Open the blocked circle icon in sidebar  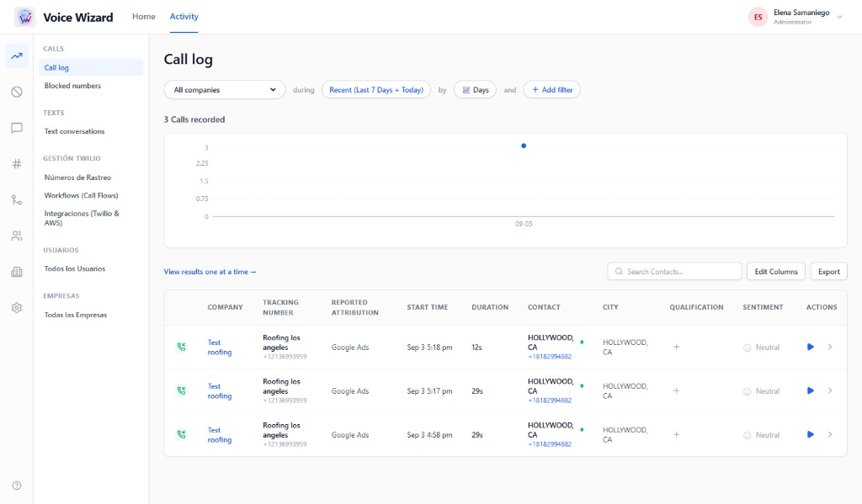point(17,92)
